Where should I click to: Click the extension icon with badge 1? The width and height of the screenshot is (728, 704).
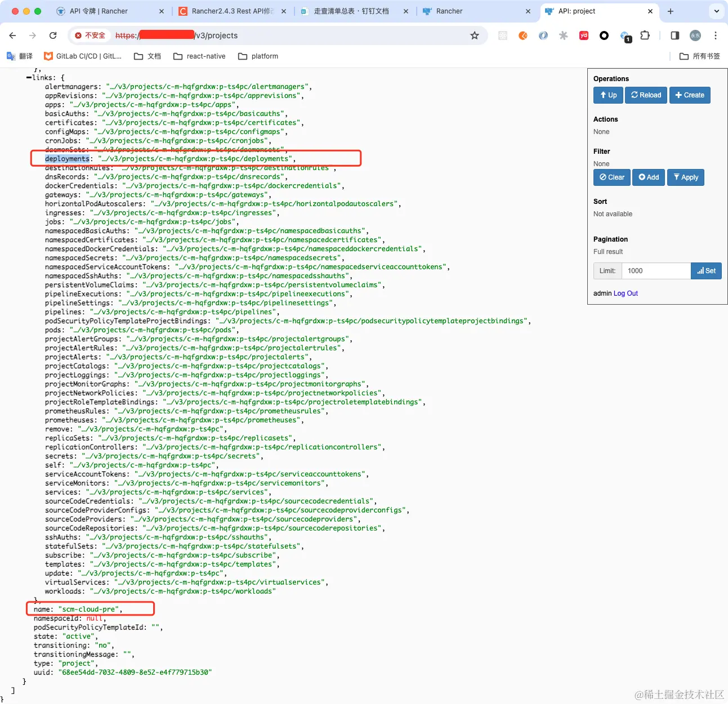pos(625,37)
